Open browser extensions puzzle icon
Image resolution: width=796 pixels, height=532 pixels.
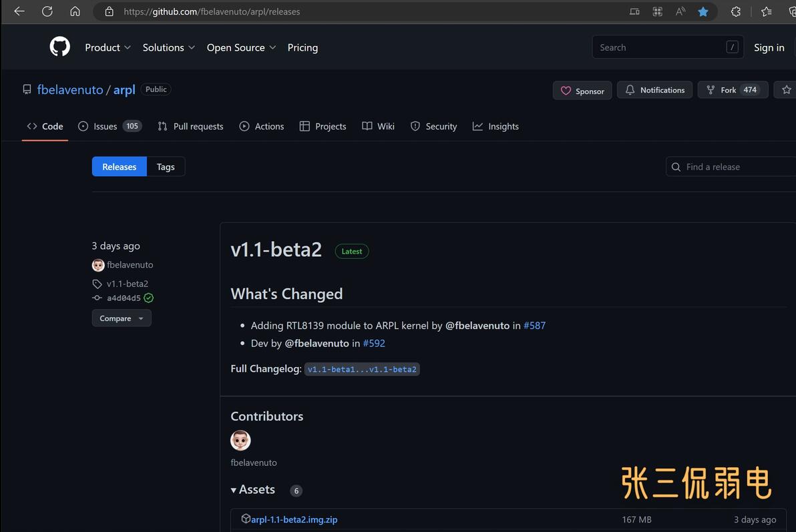coord(736,11)
